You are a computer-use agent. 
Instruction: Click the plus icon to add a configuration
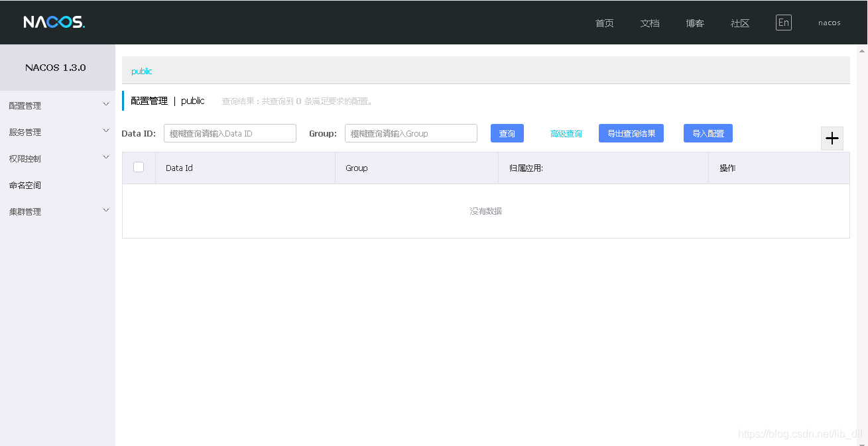tap(832, 139)
